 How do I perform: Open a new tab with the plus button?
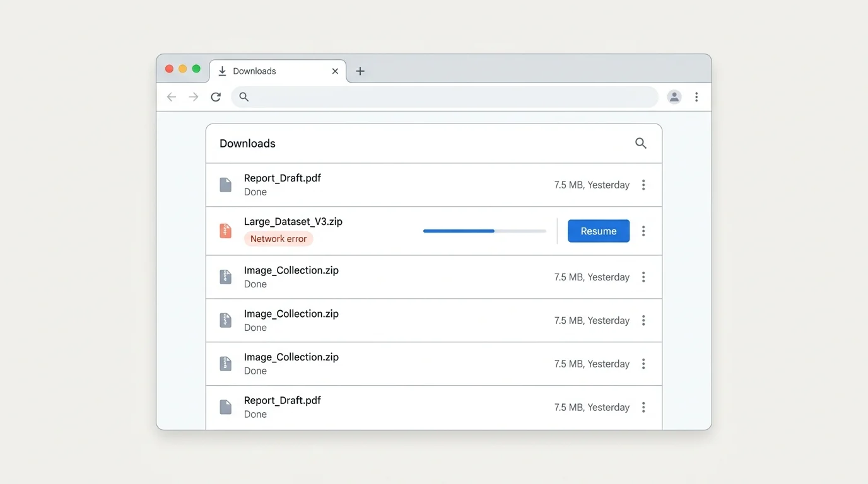coord(360,71)
